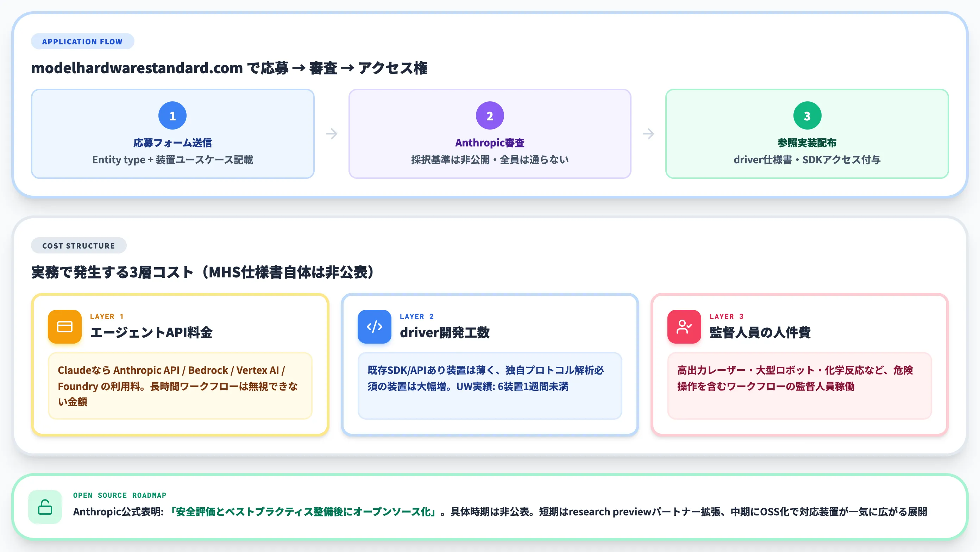The width and height of the screenshot is (980, 552).
Task: Select the Anthropic審査 step title
Action: point(490,143)
